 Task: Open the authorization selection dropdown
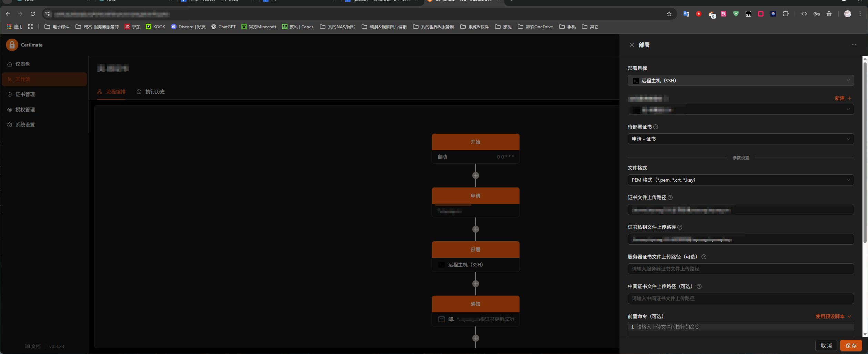(740, 110)
